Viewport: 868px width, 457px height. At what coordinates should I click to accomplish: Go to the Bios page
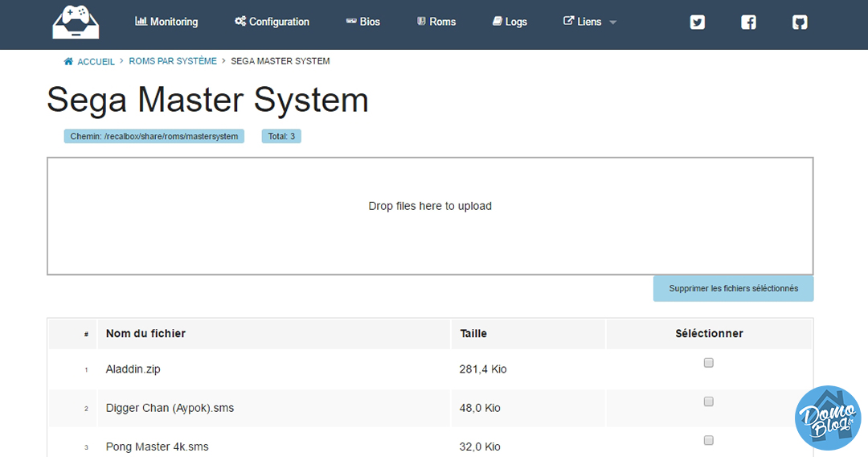[363, 22]
